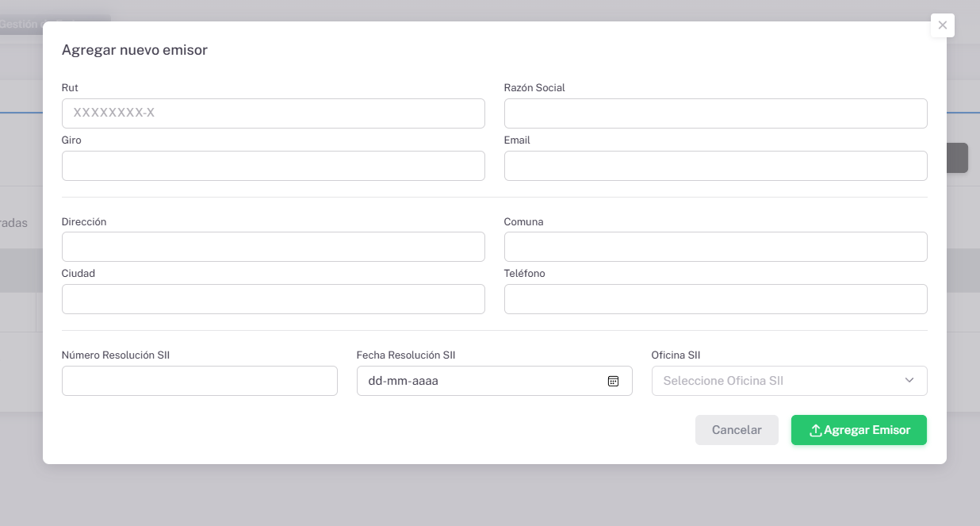
Task: Click the Oficina SII label text
Action: pos(676,355)
